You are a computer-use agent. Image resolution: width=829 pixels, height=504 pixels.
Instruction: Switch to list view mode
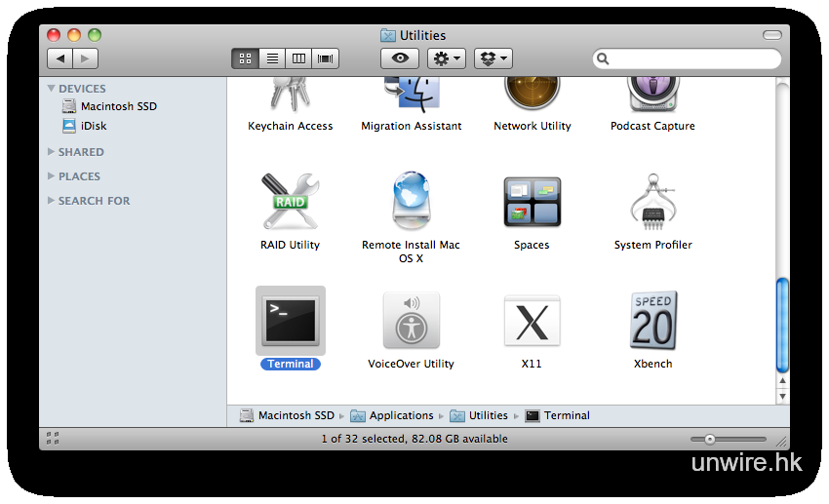pyautogui.click(x=272, y=58)
